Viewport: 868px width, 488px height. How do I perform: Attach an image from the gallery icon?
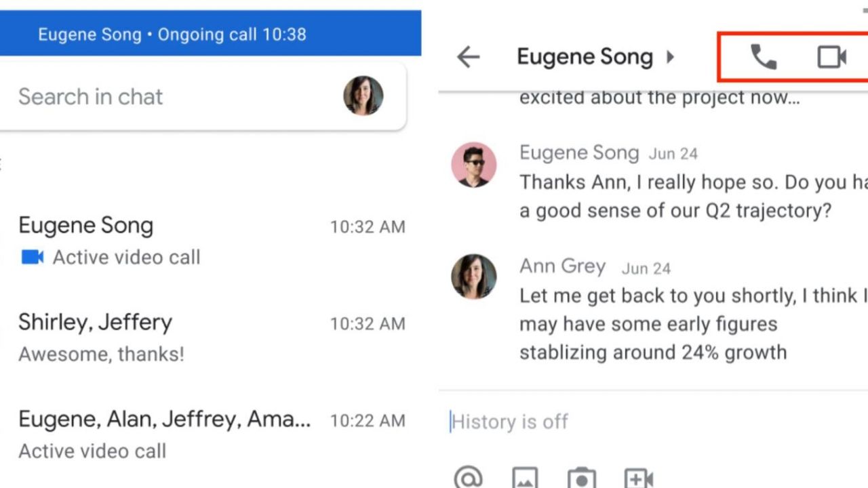[525, 479]
